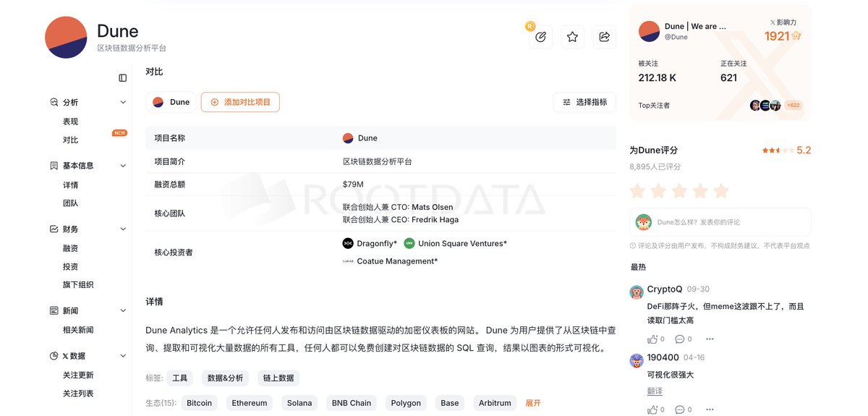The height and width of the screenshot is (416, 868).
Task: Expand the ecosystem list with 展开
Action: [x=533, y=403]
